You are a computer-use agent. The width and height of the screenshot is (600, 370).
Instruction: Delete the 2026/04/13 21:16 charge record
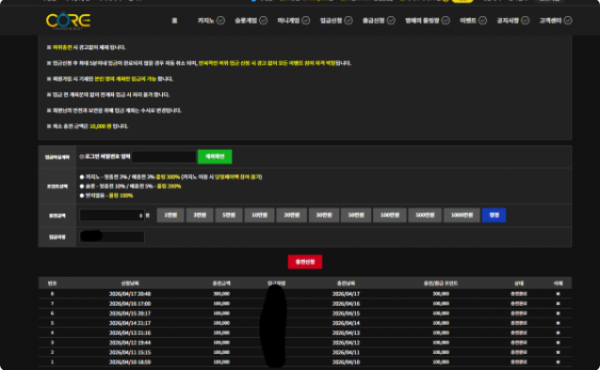(x=558, y=333)
